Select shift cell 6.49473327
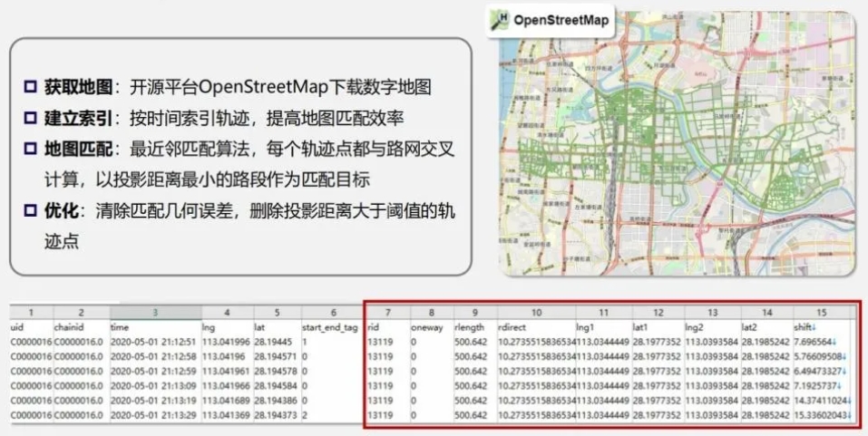The height and width of the screenshot is (436, 868). pyautogui.click(x=822, y=372)
